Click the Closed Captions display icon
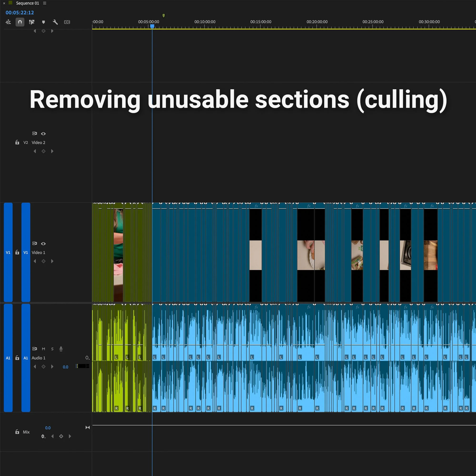 click(67, 22)
